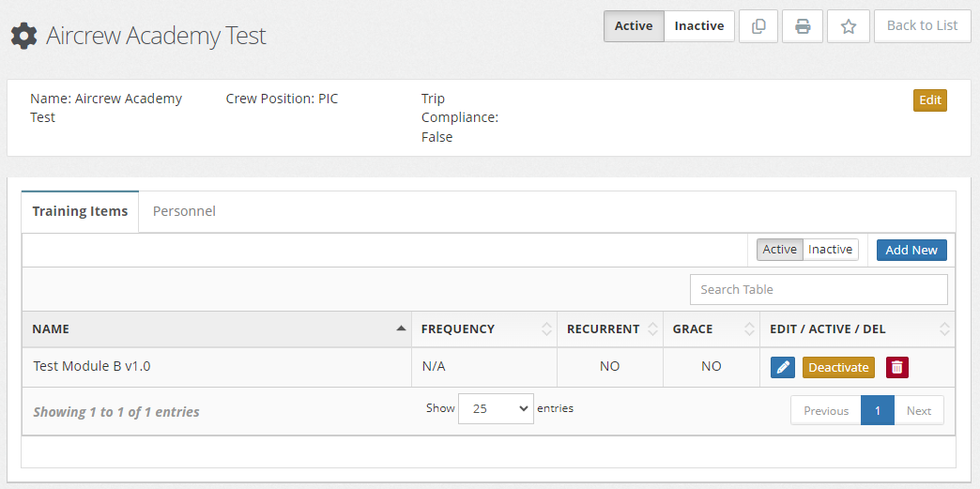
Task: Click the Add New button
Action: tap(911, 250)
